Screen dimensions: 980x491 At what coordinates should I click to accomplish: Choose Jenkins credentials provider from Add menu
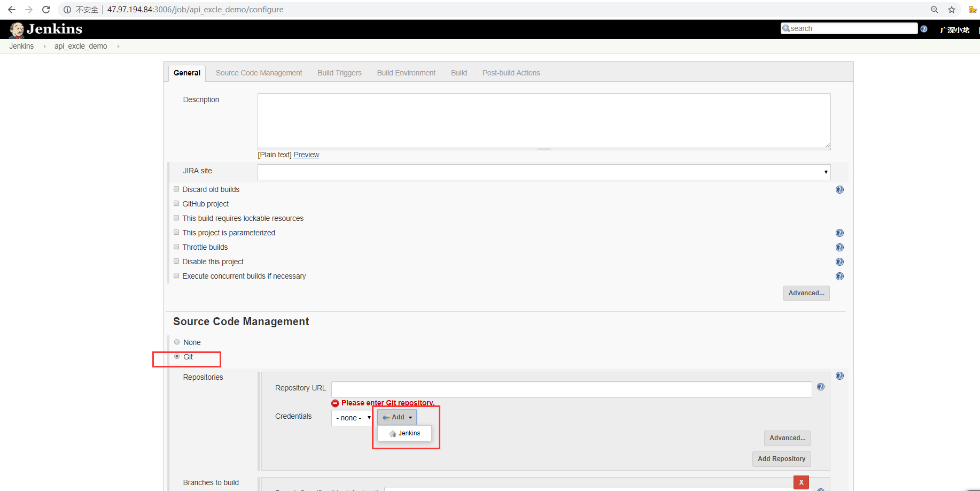pyautogui.click(x=405, y=433)
